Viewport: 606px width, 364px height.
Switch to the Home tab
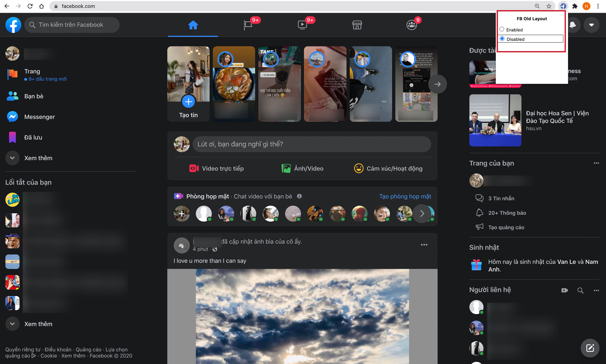point(193,25)
